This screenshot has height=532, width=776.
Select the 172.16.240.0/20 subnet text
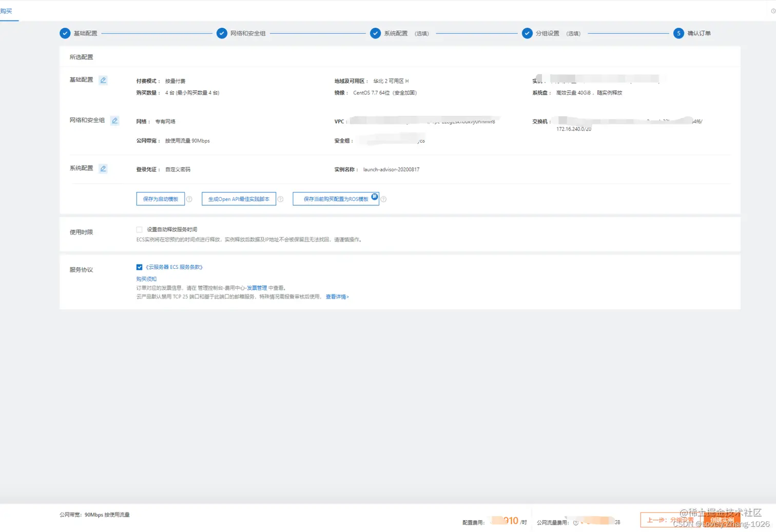click(574, 129)
